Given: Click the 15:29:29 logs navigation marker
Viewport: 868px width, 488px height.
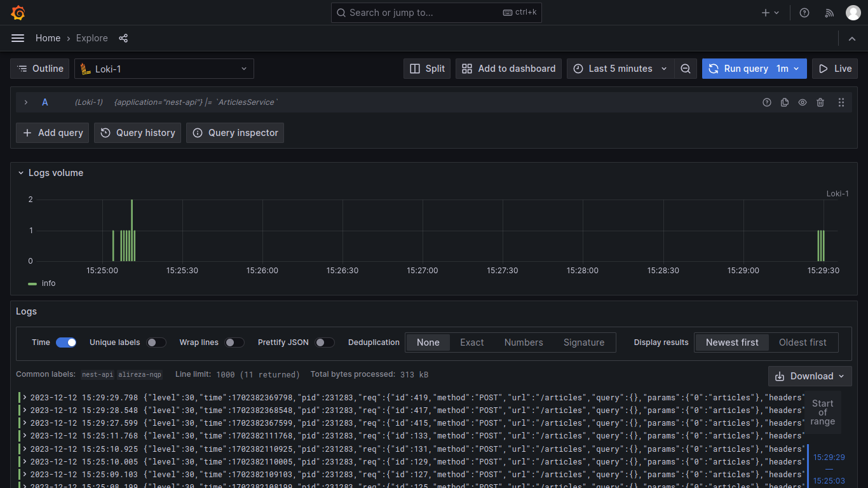Looking at the screenshot, I should tap(829, 457).
